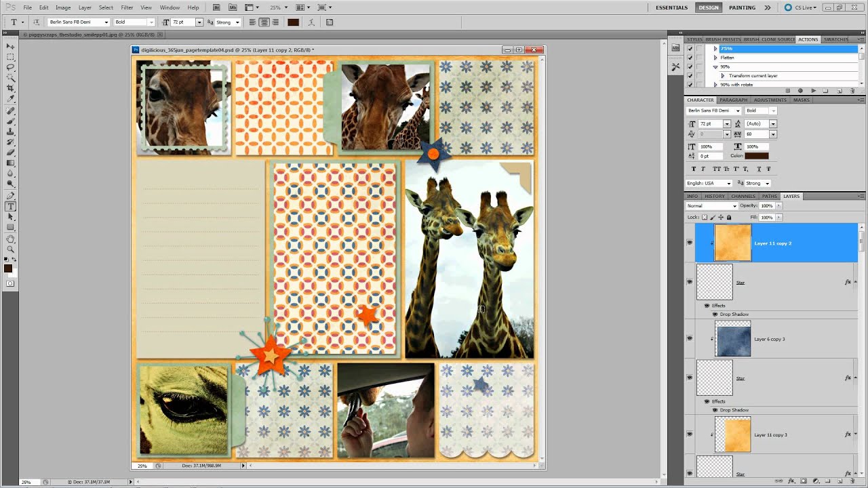Viewport: 868px width, 488px height.
Task: Select the Pen tool
Action: tap(11, 196)
